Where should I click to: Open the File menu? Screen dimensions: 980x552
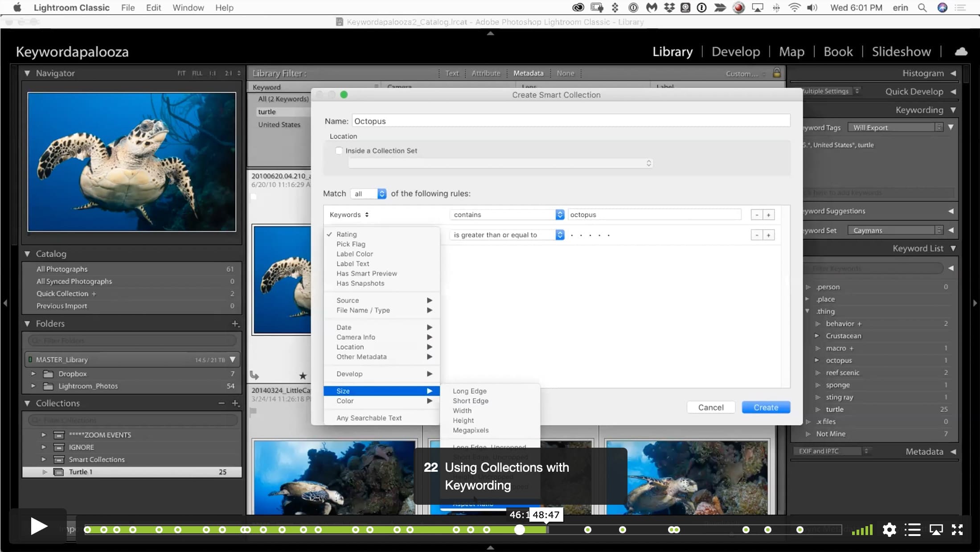tap(128, 8)
